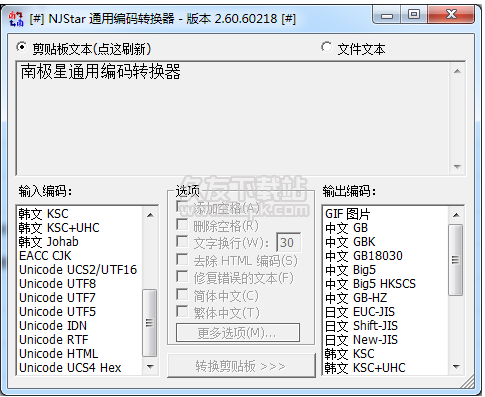
Task: Click the output encoding scrollbar thumb
Action: point(456,260)
